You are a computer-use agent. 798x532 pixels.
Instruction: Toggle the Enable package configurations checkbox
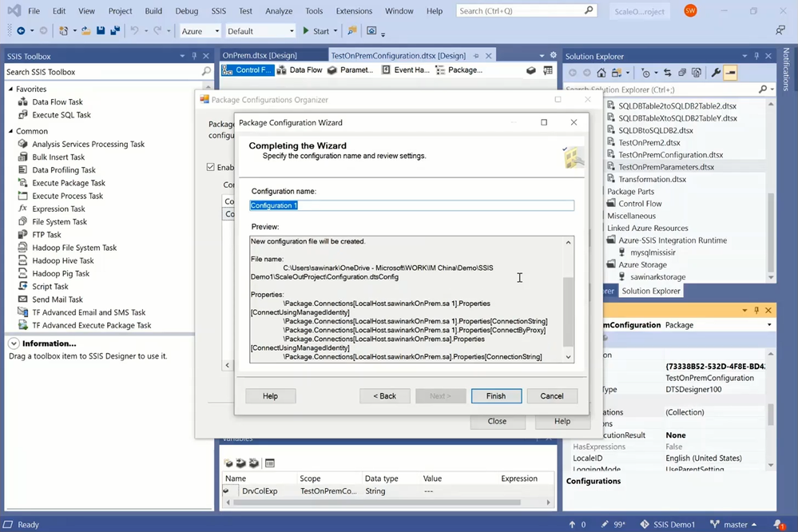pyautogui.click(x=210, y=167)
